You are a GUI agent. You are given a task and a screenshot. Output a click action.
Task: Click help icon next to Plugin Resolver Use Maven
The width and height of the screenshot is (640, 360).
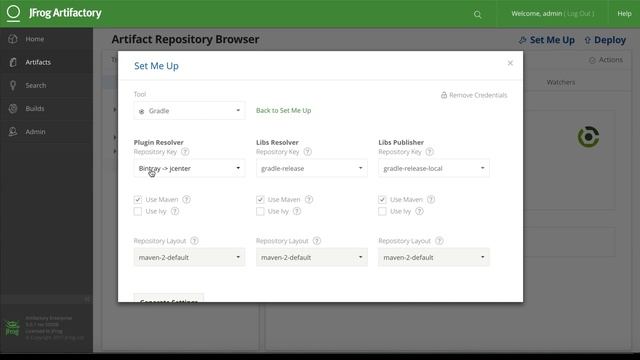(x=187, y=200)
